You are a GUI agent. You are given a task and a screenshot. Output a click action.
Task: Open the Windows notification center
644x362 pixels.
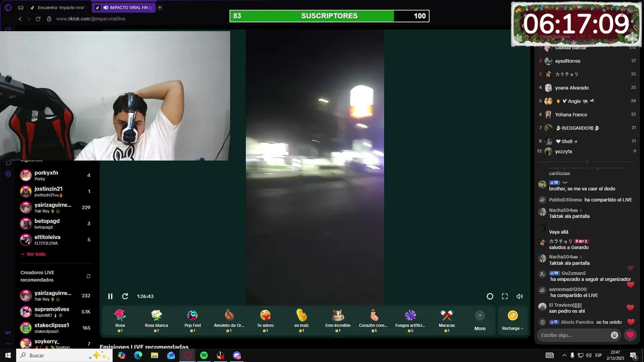coord(634,355)
